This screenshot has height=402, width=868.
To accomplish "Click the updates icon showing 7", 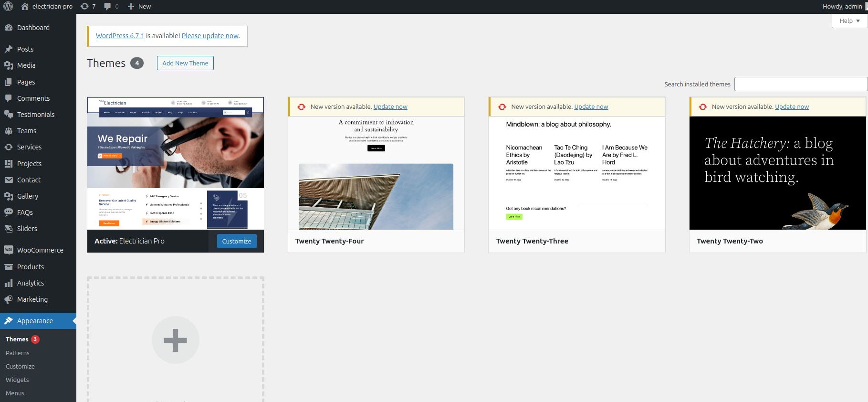I will [84, 6].
